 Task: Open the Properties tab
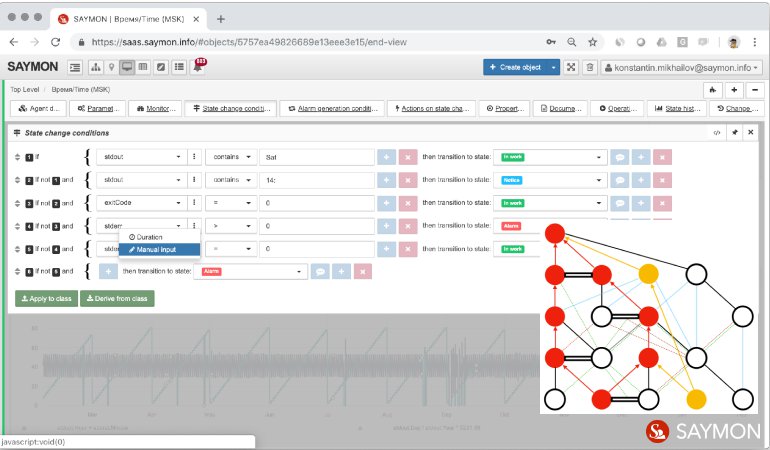click(505, 109)
